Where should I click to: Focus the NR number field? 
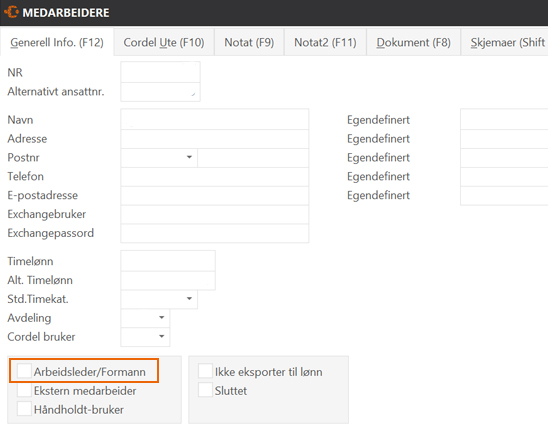coord(160,72)
